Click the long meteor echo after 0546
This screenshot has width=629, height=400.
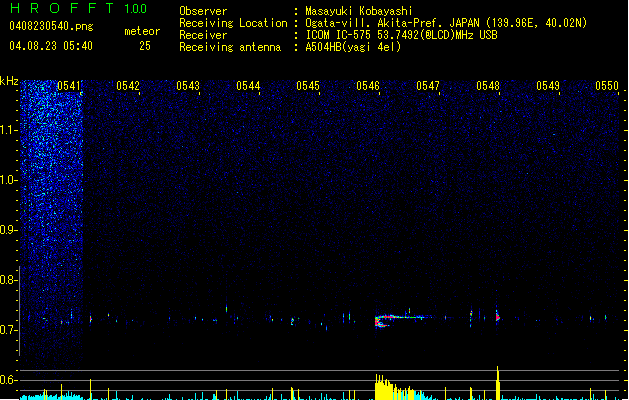(x=403, y=320)
